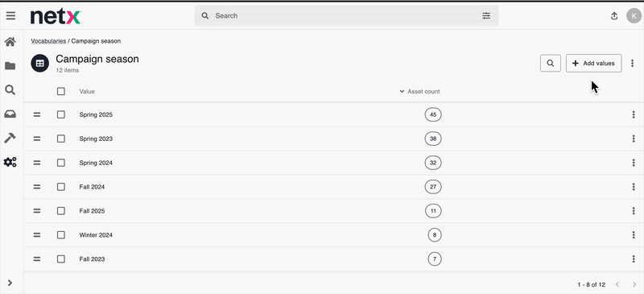Open row actions menu for Winter 2024
This screenshot has height=294, width=644.
pos(634,235)
